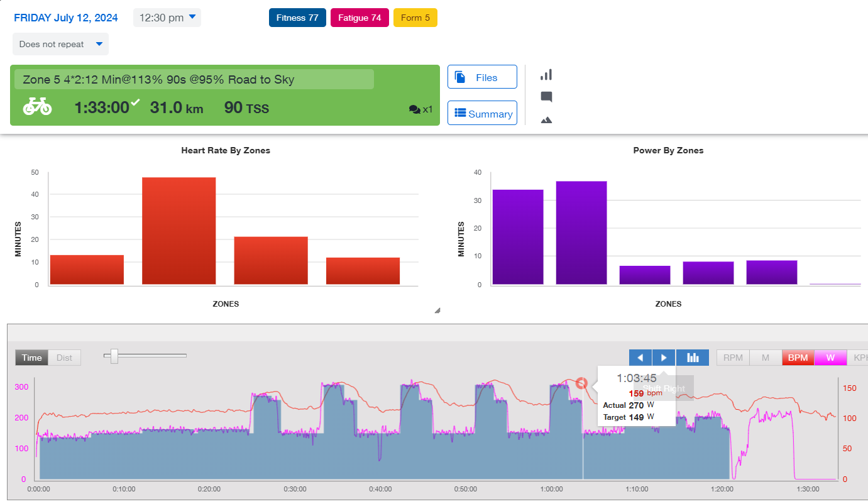Viewport: 868px width, 504px height.
Task: Shift chart right with arrow button
Action: (664, 358)
